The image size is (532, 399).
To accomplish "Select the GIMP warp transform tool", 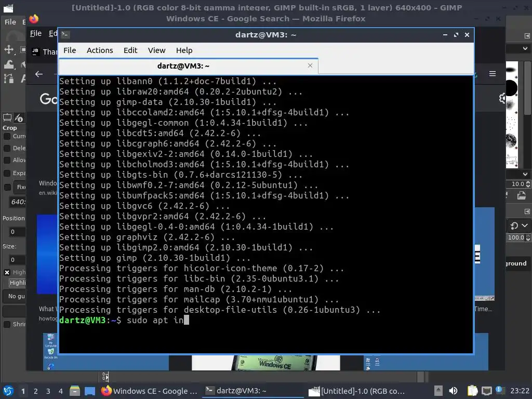I will [9, 64].
